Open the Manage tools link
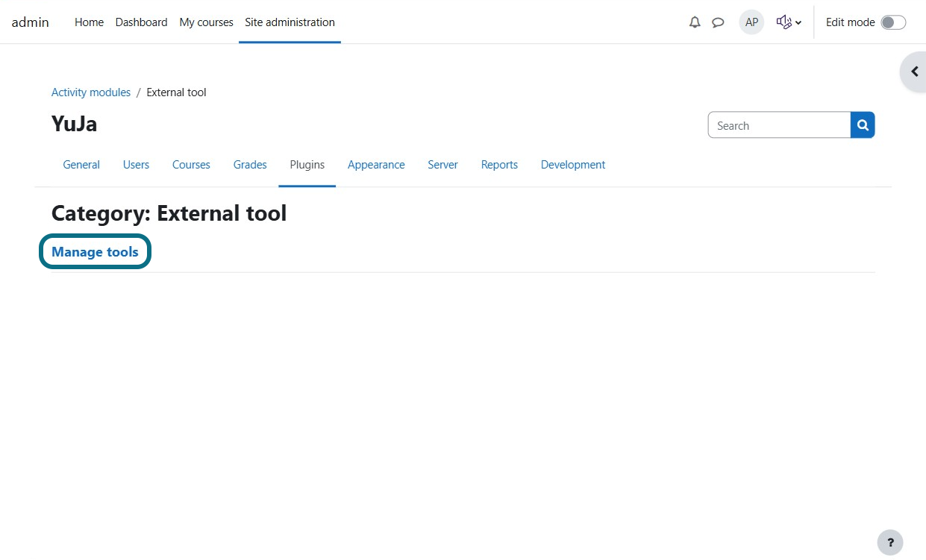The width and height of the screenshot is (926, 560). click(x=95, y=252)
